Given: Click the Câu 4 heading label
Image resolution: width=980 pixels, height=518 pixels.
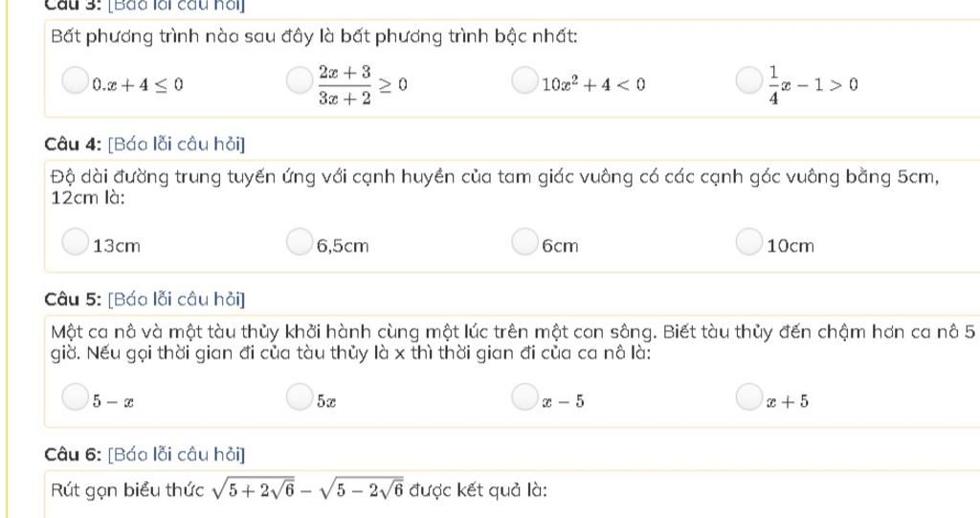Looking at the screenshot, I should (x=73, y=145).
